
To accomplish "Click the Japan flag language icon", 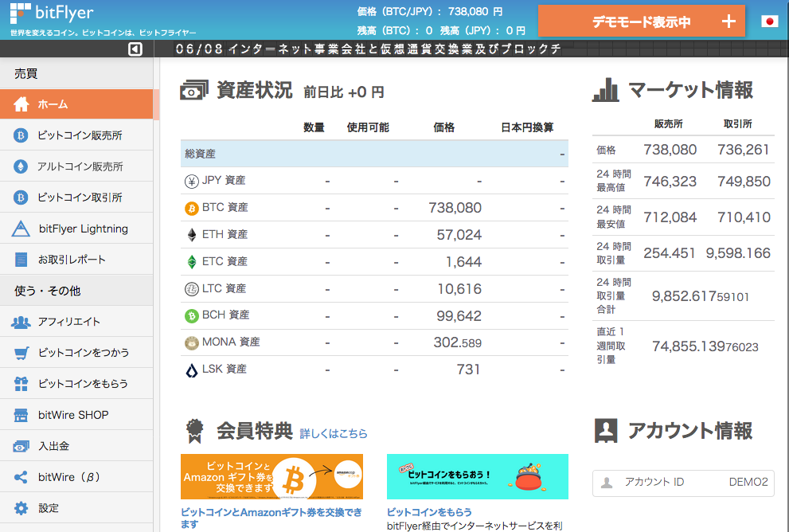I will point(769,22).
